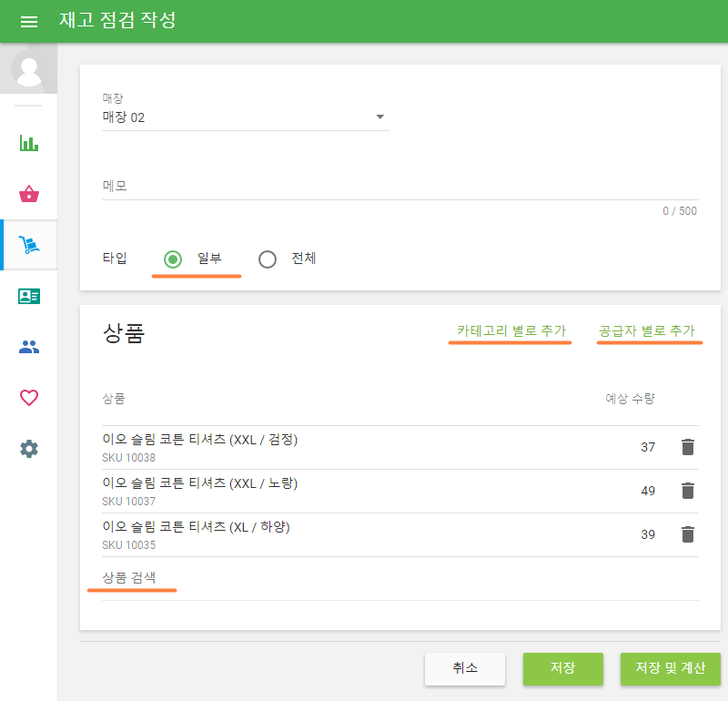Open the settings gear icon
This screenshot has width=728, height=701.
click(29, 449)
